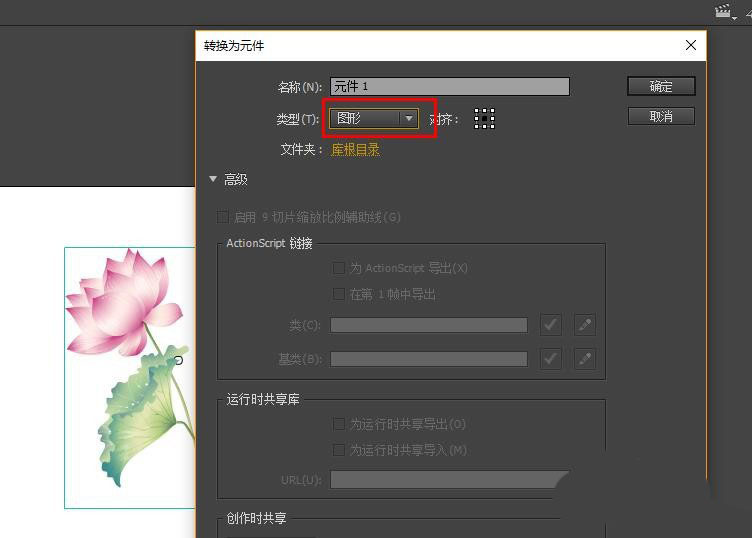
Task: Enable 9 切片缩放比例辅助线 checkbox
Action: 223,217
